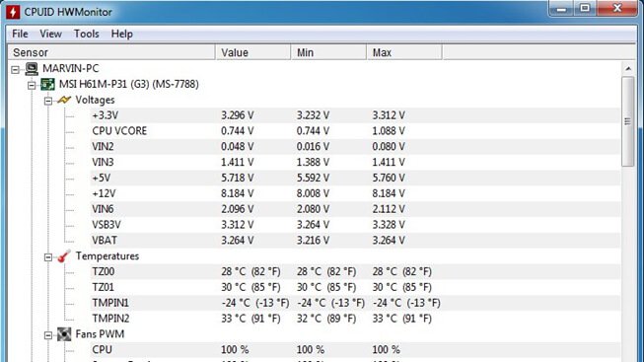Select the VIN6 sensor row
The height and width of the screenshot is (362, 644).
click(x=355, y=209)
